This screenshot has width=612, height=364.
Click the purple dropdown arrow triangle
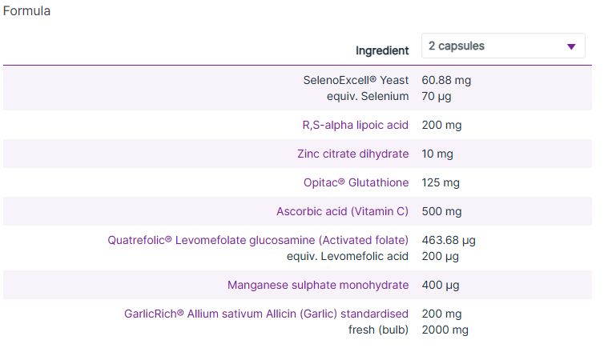click(x=571, y=46)
